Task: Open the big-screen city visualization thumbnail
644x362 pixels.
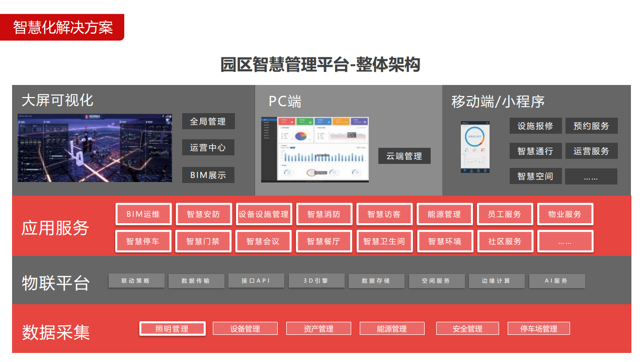Action: (95, 148)
